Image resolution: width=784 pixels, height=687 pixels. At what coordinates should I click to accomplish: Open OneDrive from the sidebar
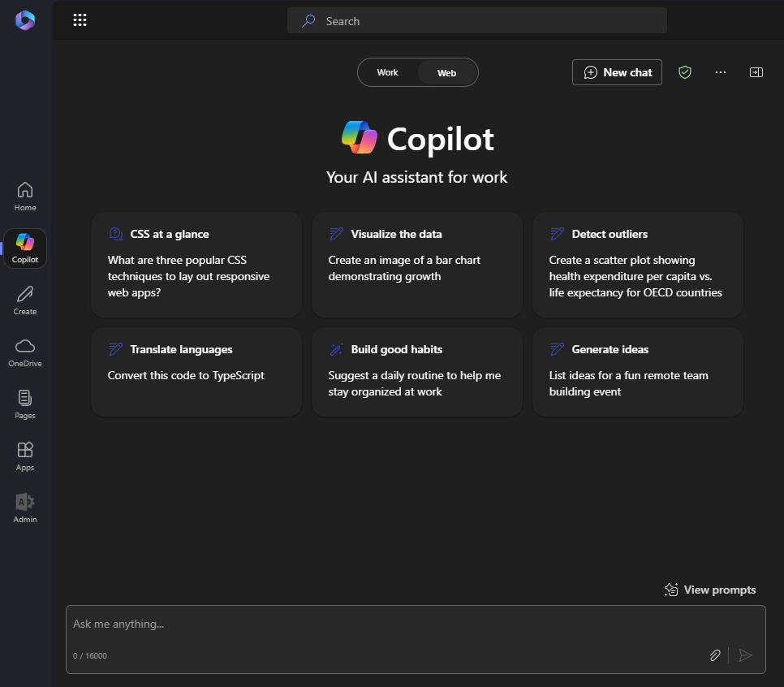25,352
